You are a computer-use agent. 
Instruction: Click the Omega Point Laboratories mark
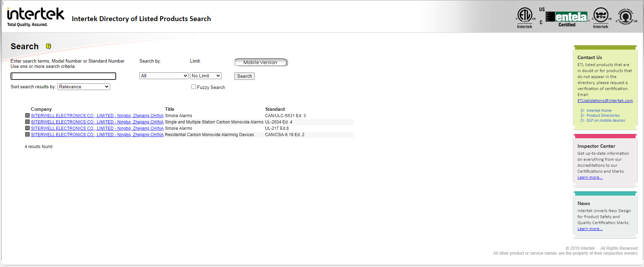pyautogui.click(x=626, y=17)
